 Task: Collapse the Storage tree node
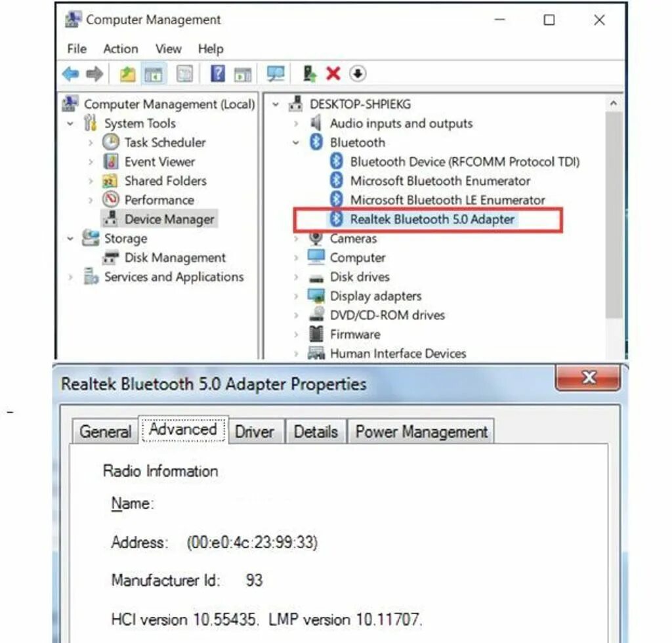pyautogui.click(x=70, y=239)
